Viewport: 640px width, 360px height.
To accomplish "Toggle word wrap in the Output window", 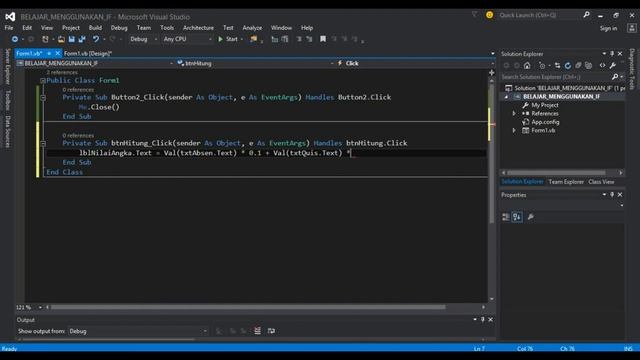I will [x=271, y=331].
